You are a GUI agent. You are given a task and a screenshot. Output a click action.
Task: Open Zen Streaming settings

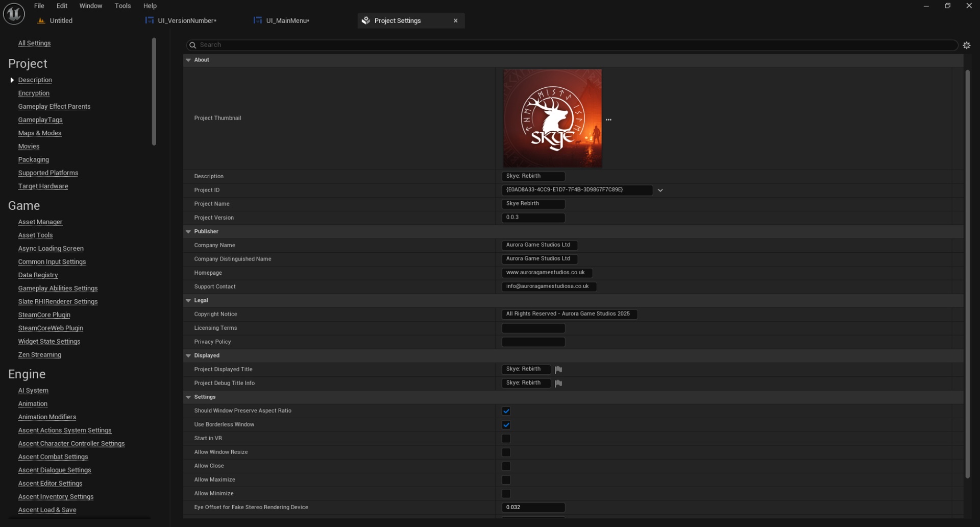click(x=39, y=355)
